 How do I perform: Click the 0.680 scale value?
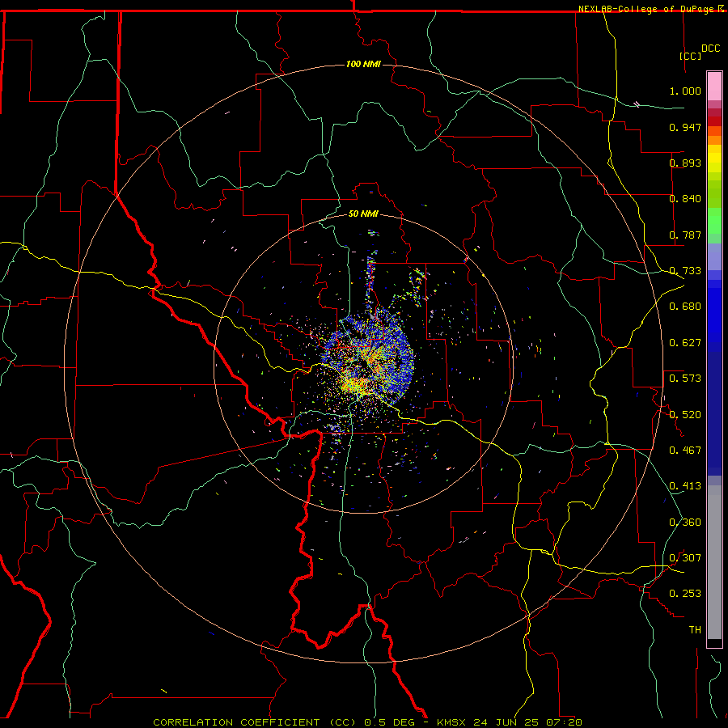tap(685, 307)
